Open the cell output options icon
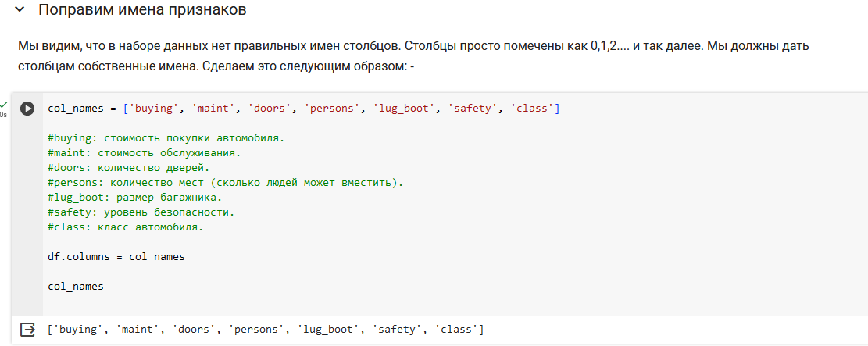Image resolution: width=868 pixels, height=346 pixels. (x=27, y=330)
